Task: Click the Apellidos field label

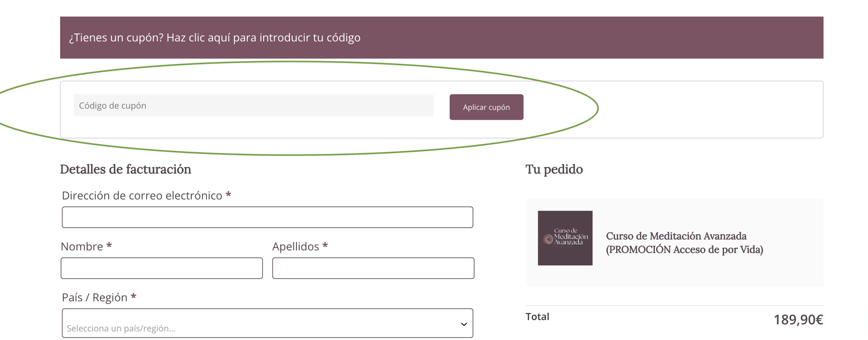Action: click(295, 246)
